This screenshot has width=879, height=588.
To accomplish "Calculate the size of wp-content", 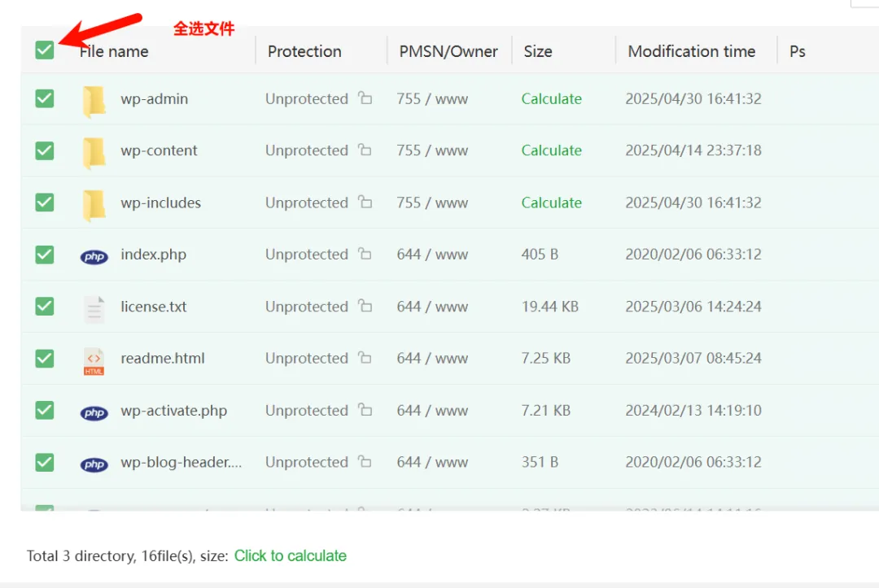I will [552, 150].
